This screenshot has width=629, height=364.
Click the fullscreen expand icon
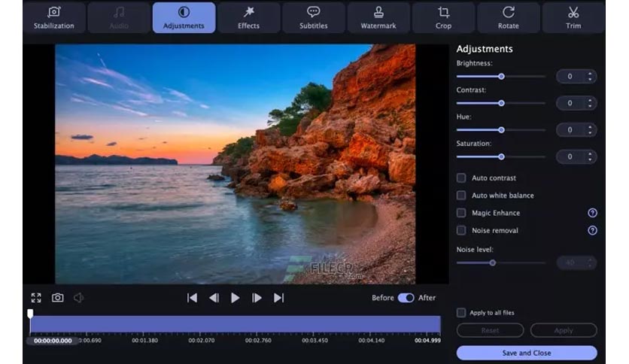(36, 298)
